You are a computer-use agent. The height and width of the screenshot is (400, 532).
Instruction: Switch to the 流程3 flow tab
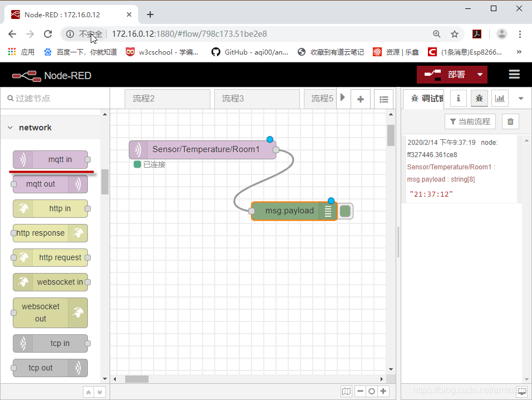[257, 99]
